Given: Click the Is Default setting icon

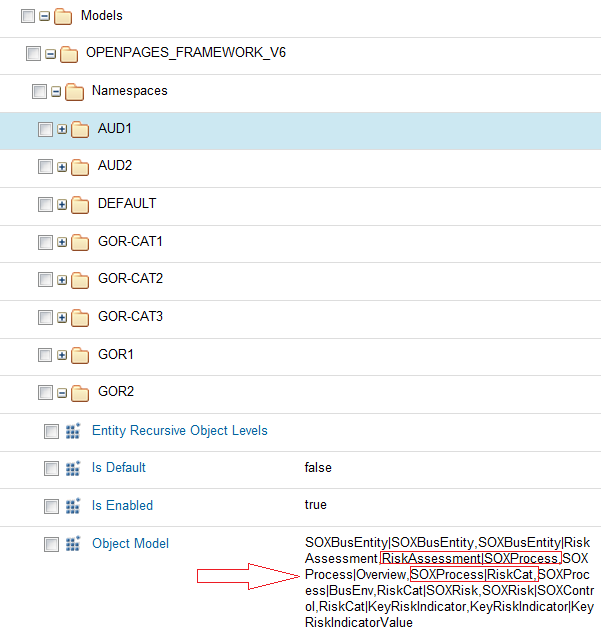Looking at the screenshot, I should pos(73,468).
